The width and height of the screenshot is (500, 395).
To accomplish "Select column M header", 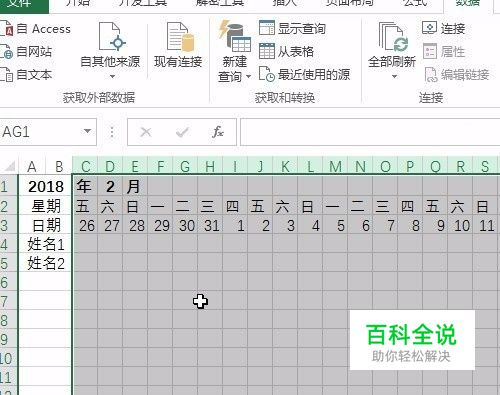I will click(x=335, y=166).
